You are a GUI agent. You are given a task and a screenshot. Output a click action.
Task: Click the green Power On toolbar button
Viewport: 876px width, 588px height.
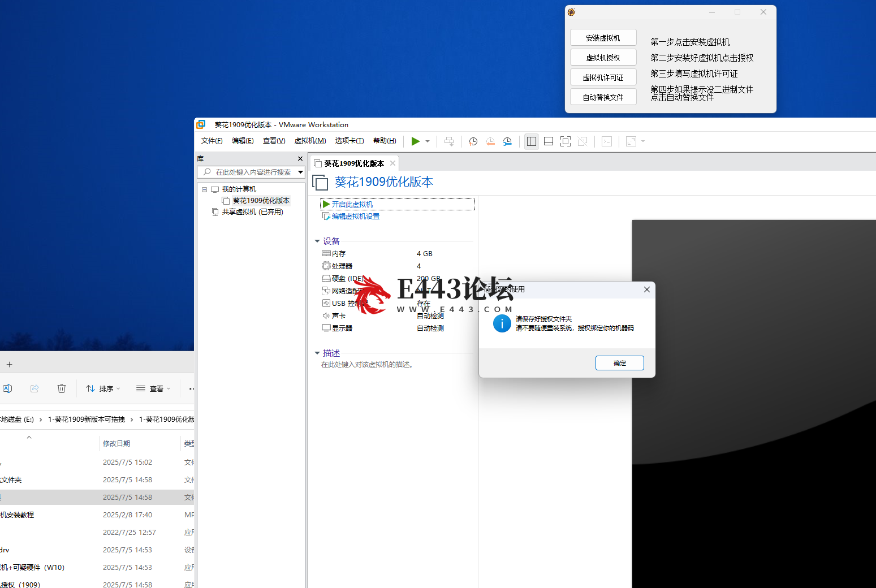tap(416, 141)
